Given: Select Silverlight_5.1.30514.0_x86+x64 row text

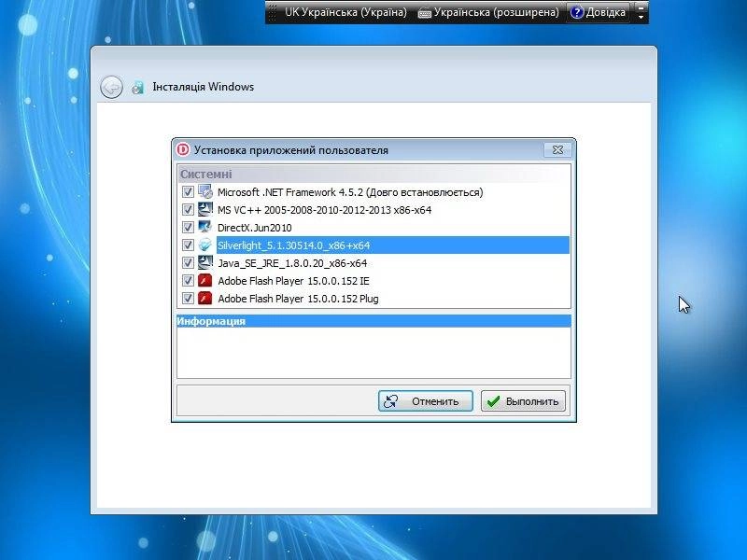Looking at the screenshot, I should click(x=293, y=245).
